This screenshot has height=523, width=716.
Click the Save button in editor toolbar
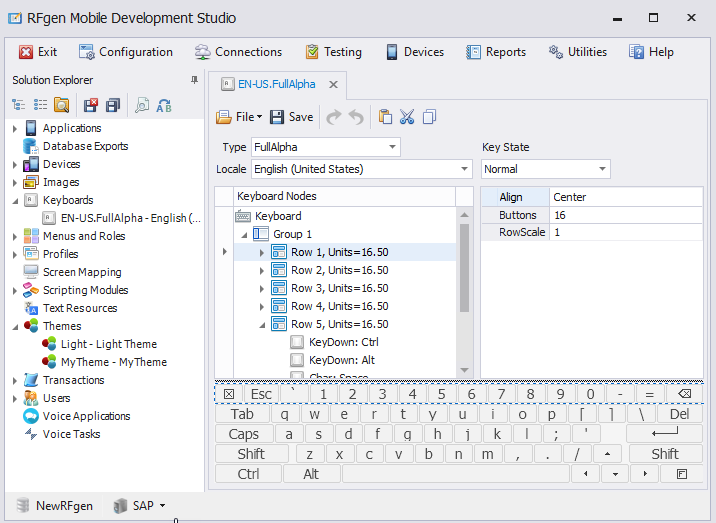click(x=291, y=117)
